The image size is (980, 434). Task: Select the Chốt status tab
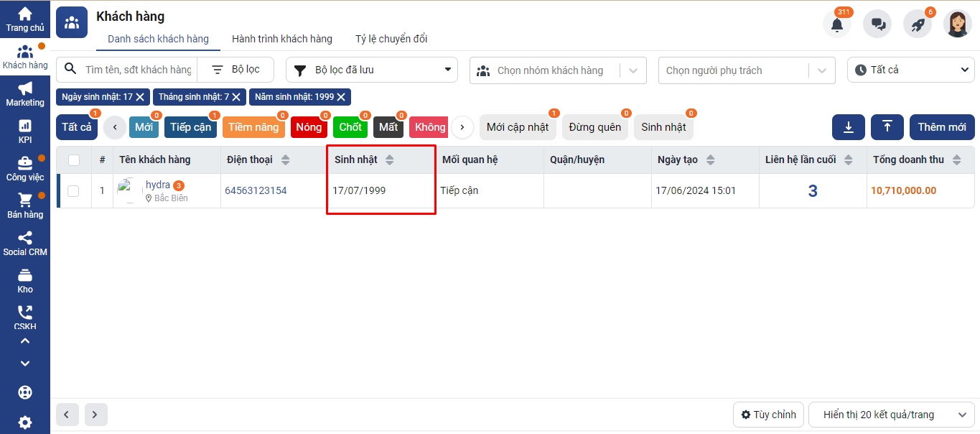(350, 127)
